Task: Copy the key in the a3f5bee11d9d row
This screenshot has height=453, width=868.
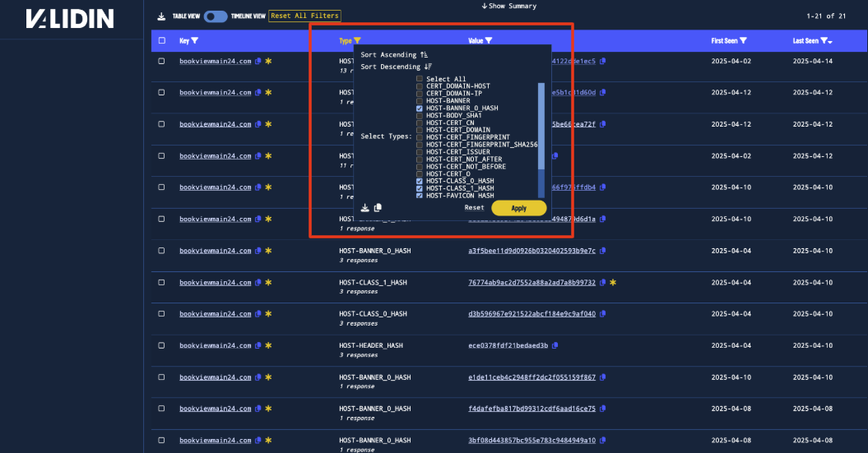Action: [258, 251]
